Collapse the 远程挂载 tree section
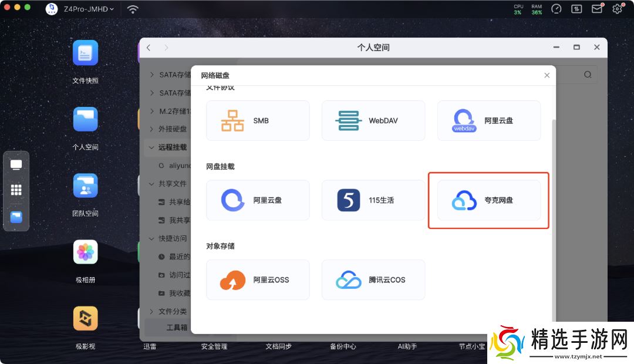634x364 pixels. click(153, 147)
